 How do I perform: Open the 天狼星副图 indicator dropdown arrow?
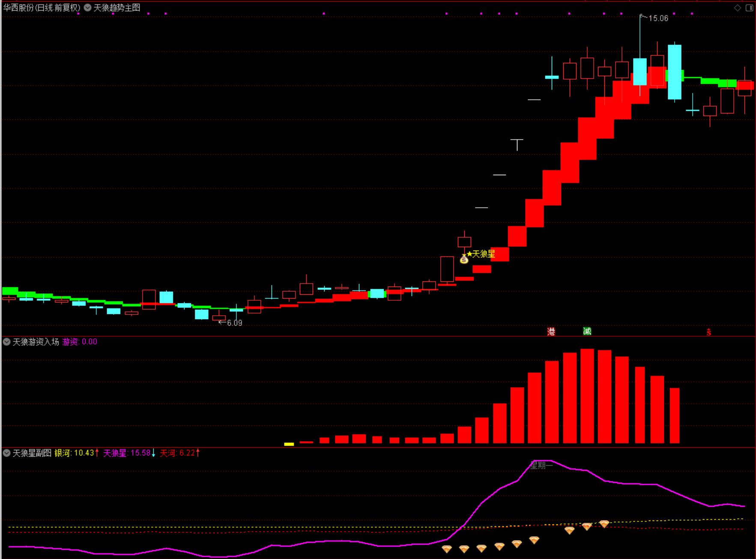tap(6, 453)
